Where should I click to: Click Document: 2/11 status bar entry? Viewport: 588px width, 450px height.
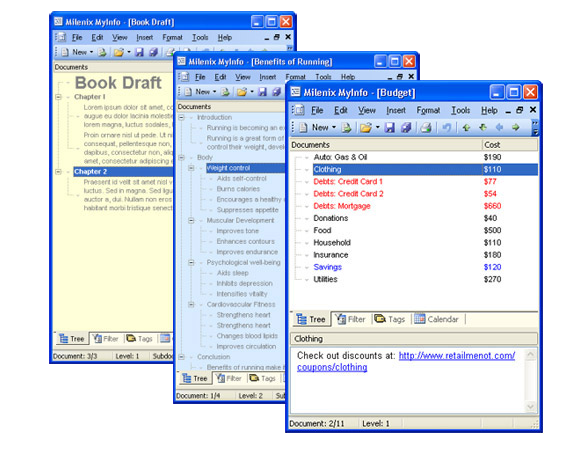click(318, 424)
